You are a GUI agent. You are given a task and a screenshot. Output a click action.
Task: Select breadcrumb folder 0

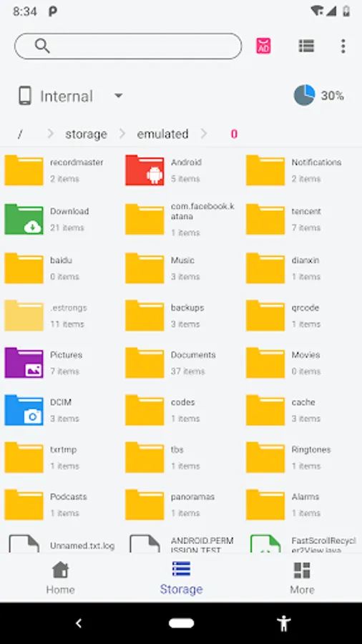[234, 134]
